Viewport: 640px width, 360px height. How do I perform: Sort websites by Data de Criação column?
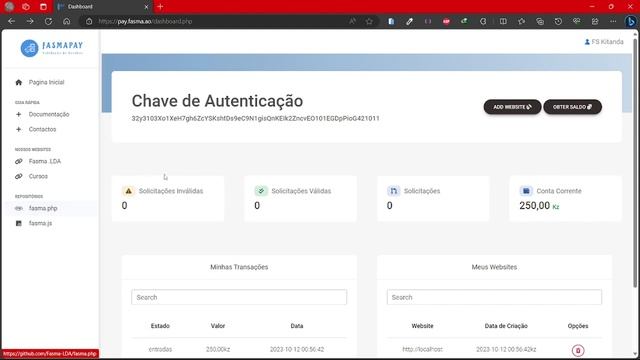(x=506, y=326)
